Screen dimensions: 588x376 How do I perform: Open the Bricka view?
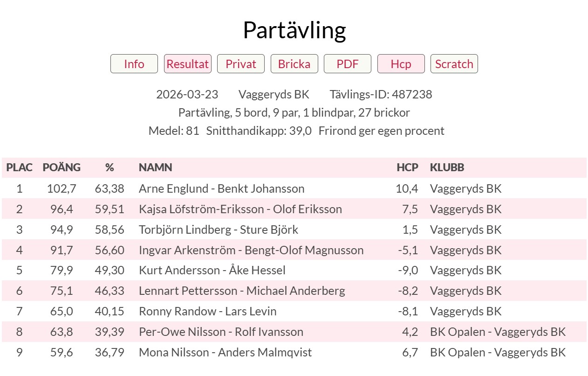tap(294, 64)
